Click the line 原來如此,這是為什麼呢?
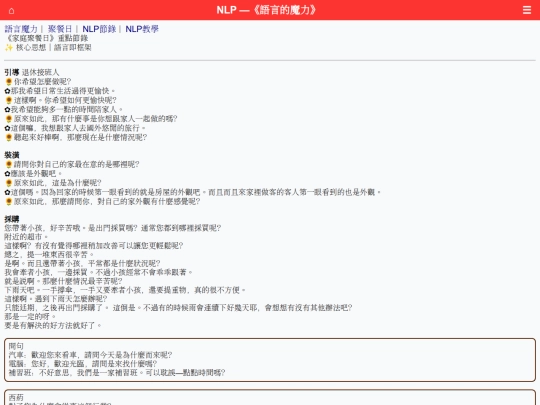The width and height of the screenshot is (540, 405). [58, 183]
